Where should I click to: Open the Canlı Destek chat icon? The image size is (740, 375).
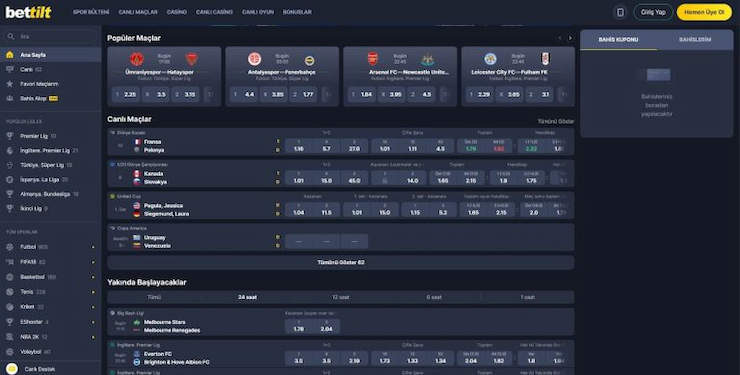[x=12, y=369]
